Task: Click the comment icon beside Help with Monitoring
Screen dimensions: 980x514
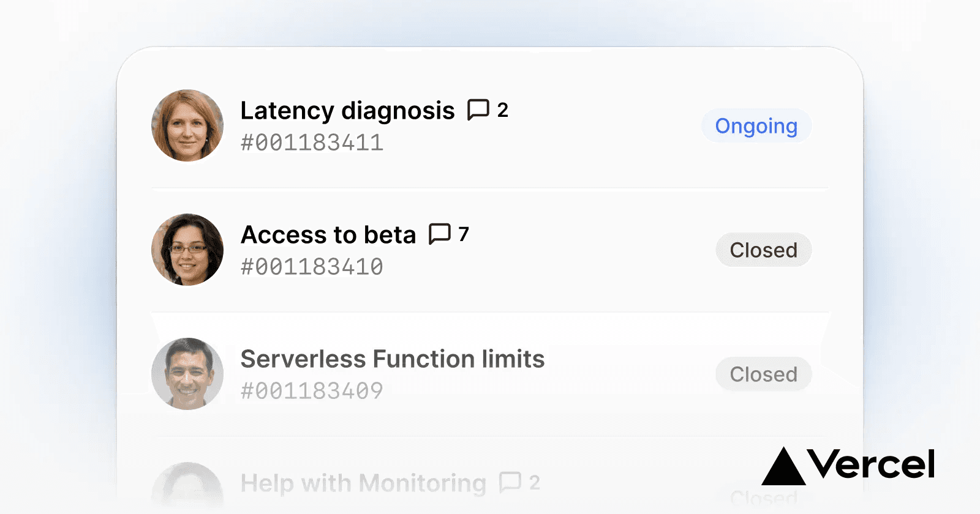Action: [510, 482]
